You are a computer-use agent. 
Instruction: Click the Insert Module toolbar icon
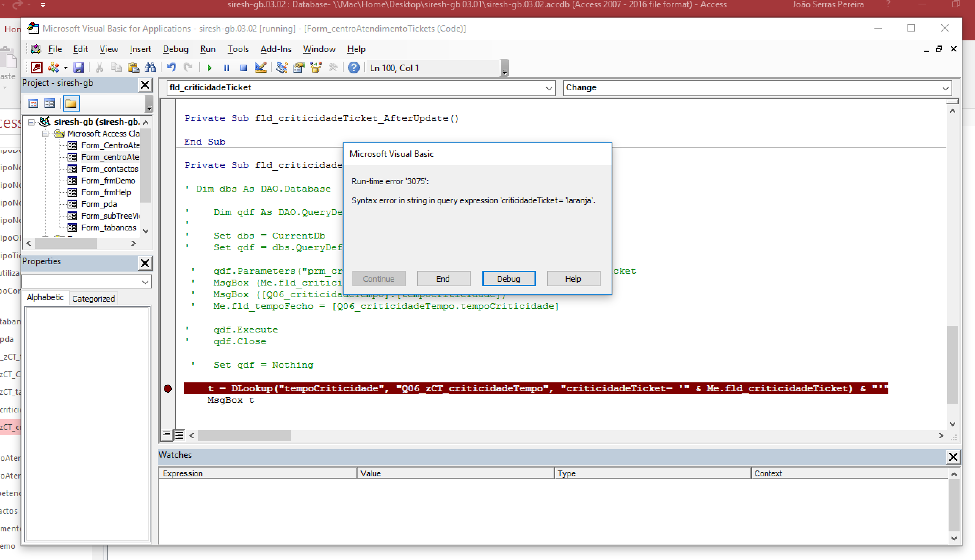coord(53,68)
